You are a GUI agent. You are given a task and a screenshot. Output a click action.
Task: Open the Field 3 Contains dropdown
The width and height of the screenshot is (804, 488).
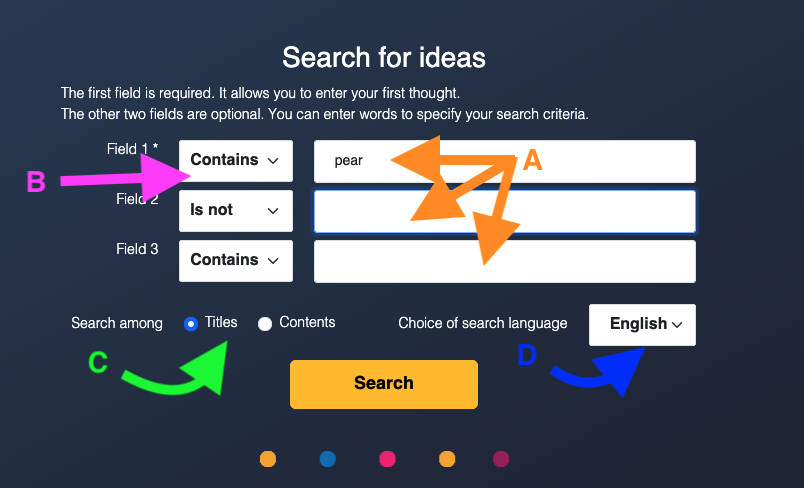[236, 261]
